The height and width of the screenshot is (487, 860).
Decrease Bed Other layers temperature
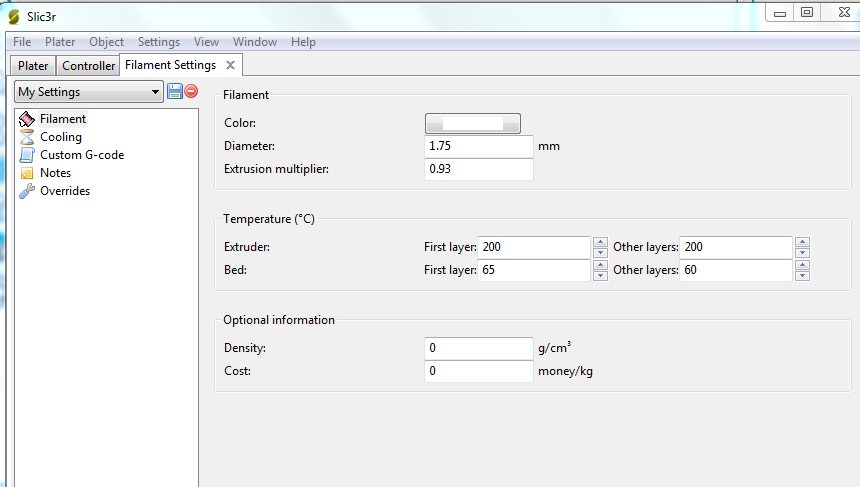(x=802, y=275)
